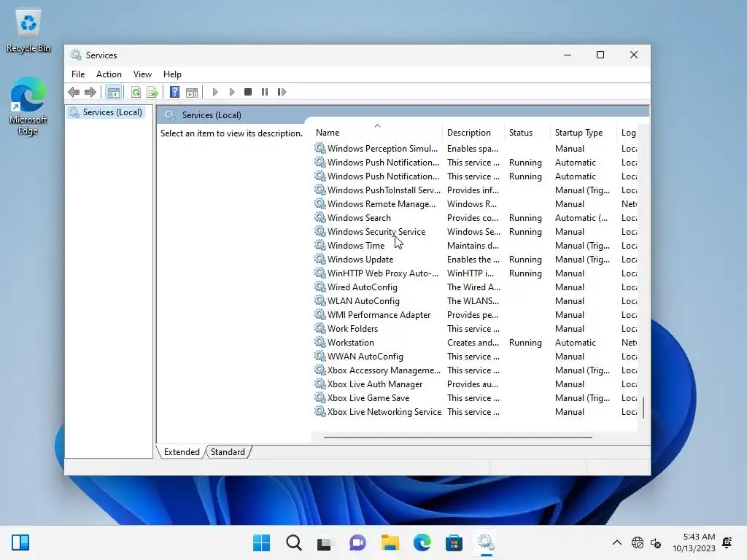Sort by the Startup Type column header
Screen dimensions: 747x560
point(584,133)
